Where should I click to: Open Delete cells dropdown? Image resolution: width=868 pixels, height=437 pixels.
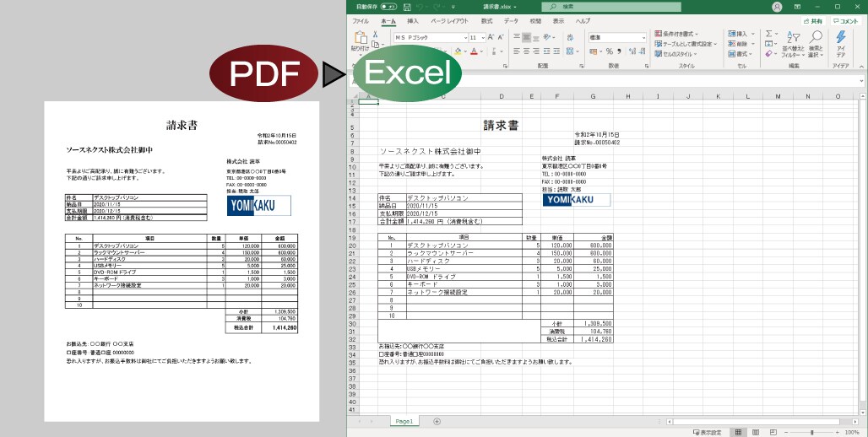741,44
